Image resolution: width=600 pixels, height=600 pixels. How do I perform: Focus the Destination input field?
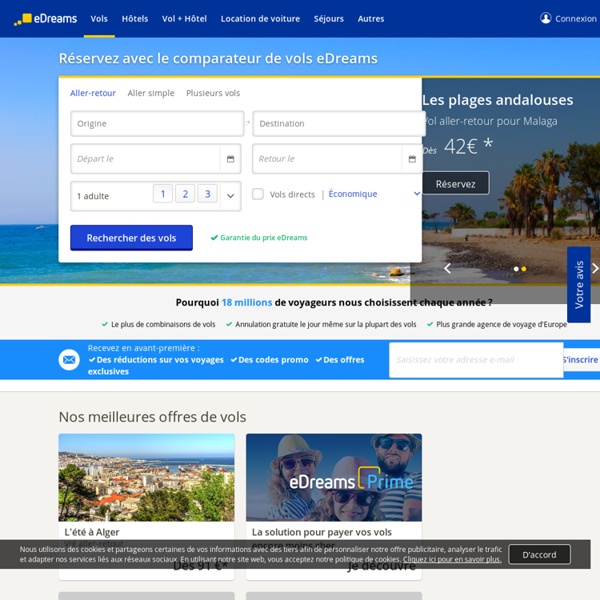tap(339, 124)
